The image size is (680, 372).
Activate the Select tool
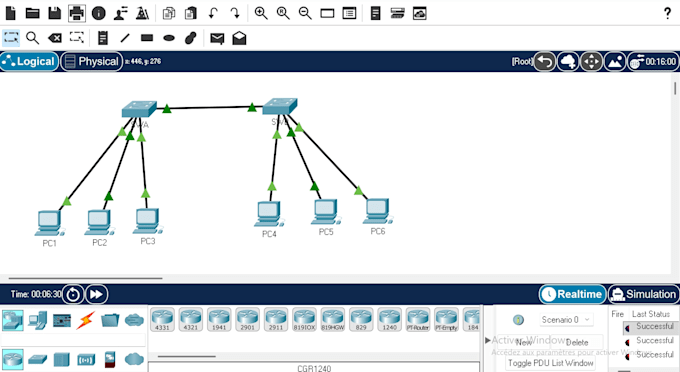pyautogui.click(x=11, y=38)
